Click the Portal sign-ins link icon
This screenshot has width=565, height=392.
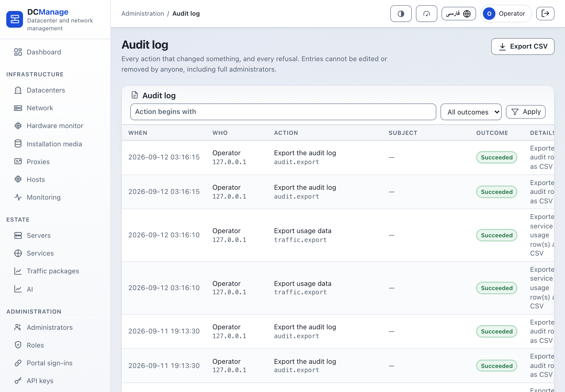click(x=18, y=363)
